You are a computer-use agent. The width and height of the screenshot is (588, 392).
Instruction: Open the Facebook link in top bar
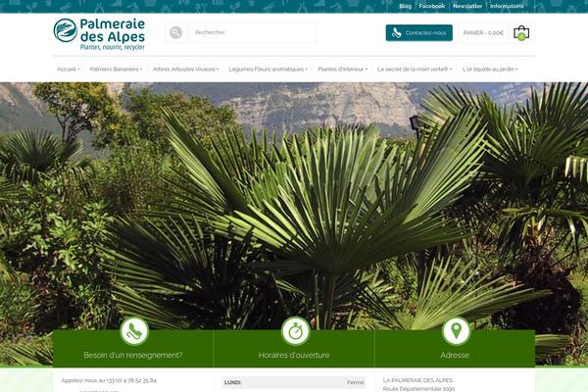[x=432, y=6]
